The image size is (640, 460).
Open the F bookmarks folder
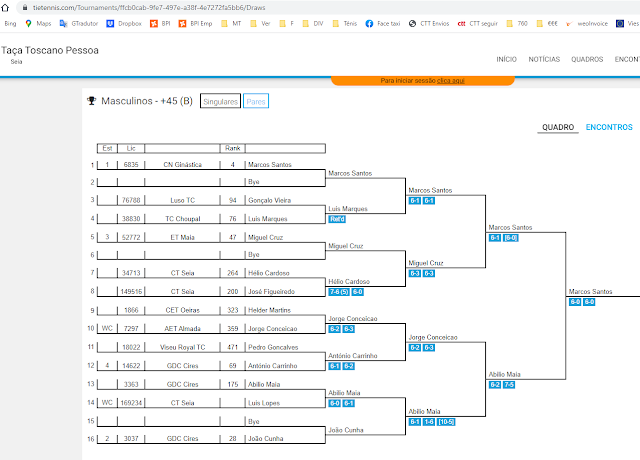coord(287,24)
